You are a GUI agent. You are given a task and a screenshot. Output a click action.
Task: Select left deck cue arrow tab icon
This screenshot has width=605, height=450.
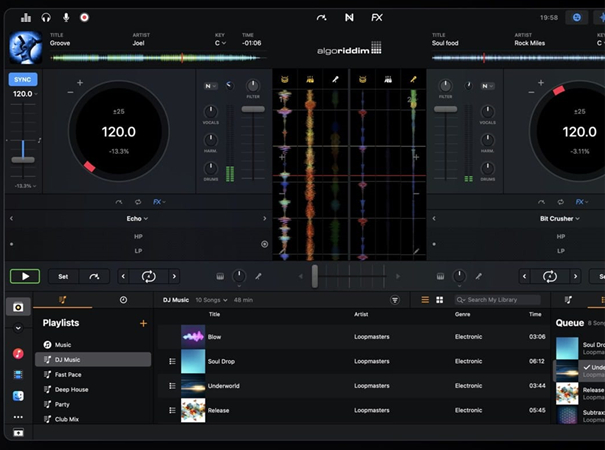(119, 202)
